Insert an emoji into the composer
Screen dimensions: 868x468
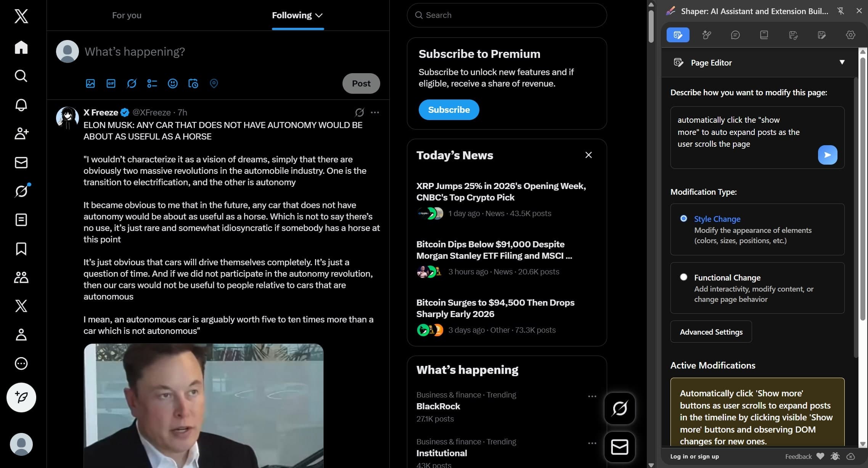[173, 83]
